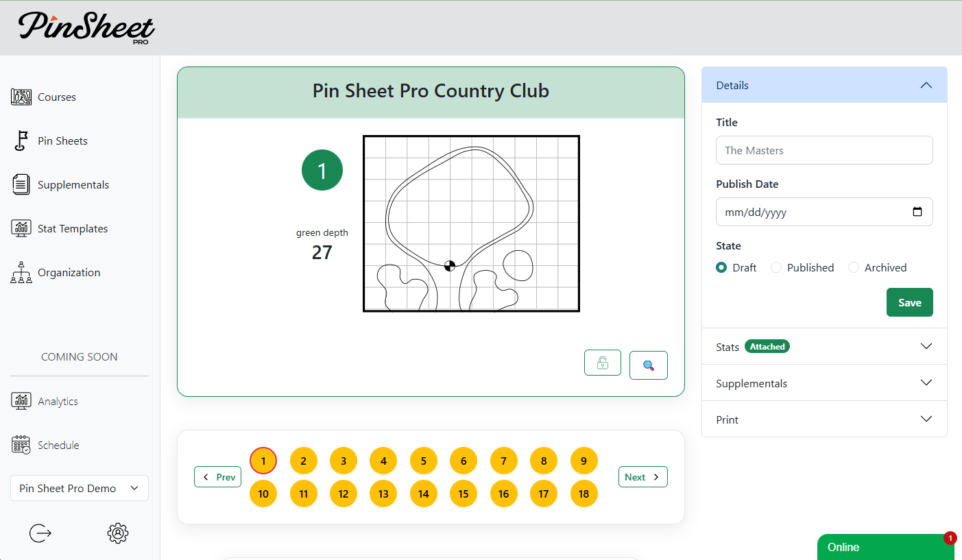962x560 pixels.
Task: Open the Supplementals sidebar icon
Action: click(21, 184)
